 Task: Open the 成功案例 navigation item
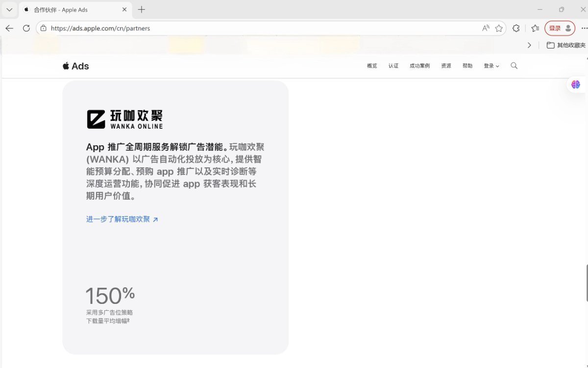419,66
